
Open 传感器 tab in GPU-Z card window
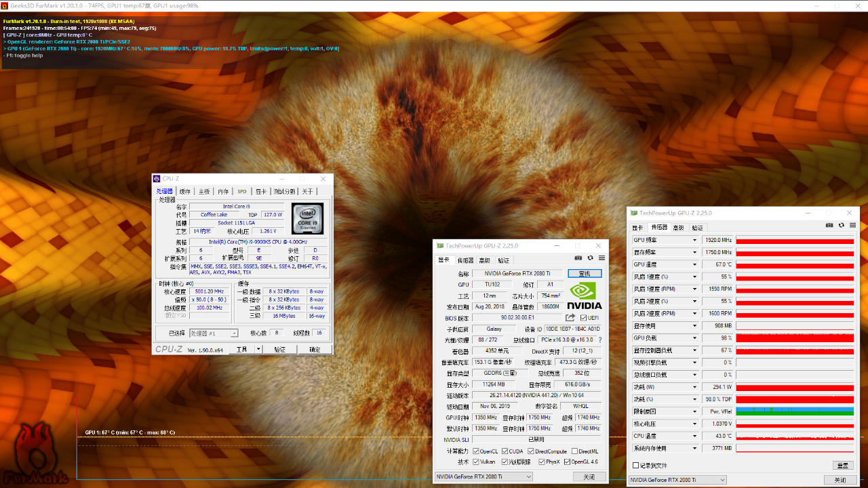coord(465,260)
